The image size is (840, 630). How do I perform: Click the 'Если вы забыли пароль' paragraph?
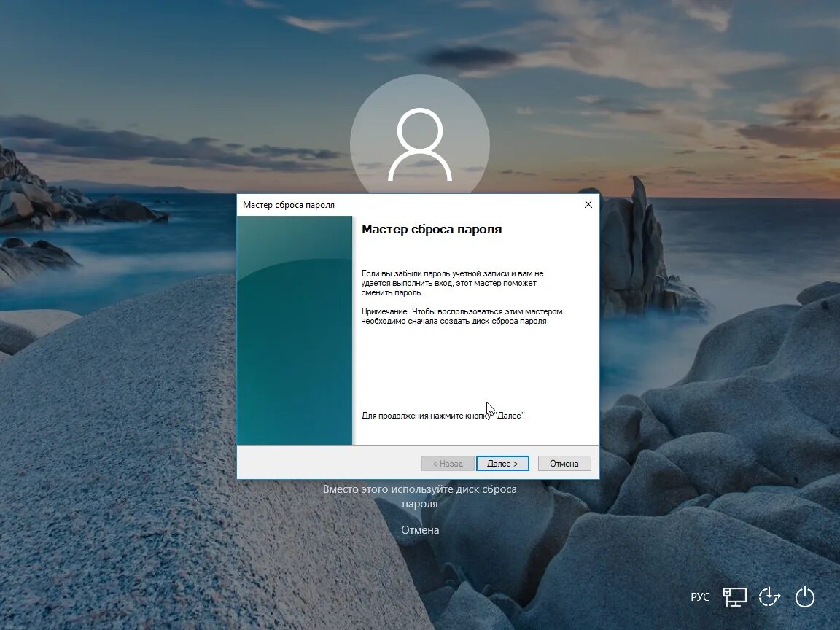452,283
